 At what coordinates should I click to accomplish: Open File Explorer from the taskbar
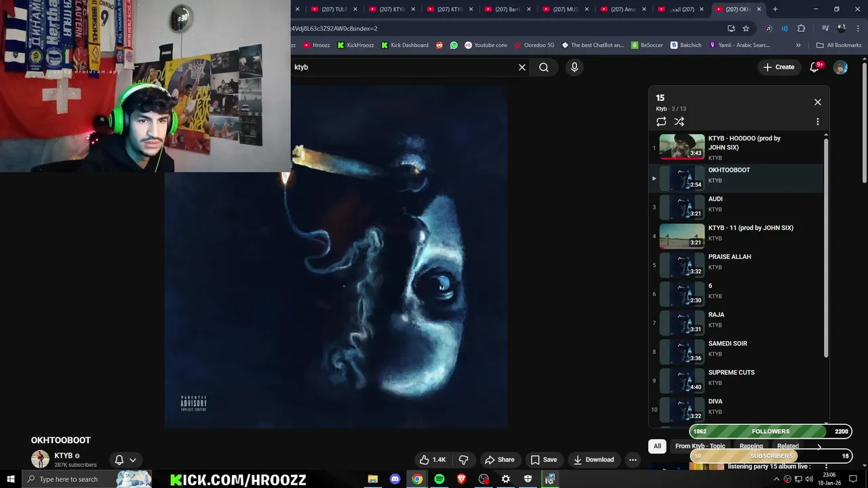pos(372,479)
